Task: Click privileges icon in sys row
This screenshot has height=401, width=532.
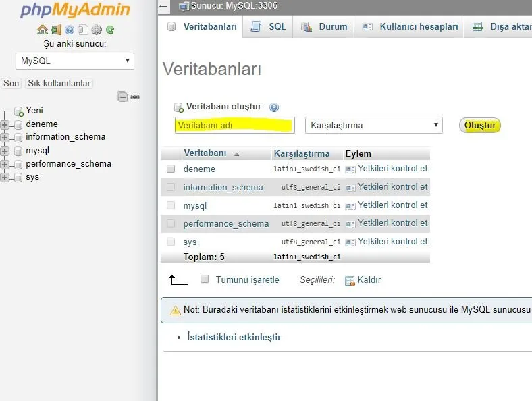Action: coord(350,242)
